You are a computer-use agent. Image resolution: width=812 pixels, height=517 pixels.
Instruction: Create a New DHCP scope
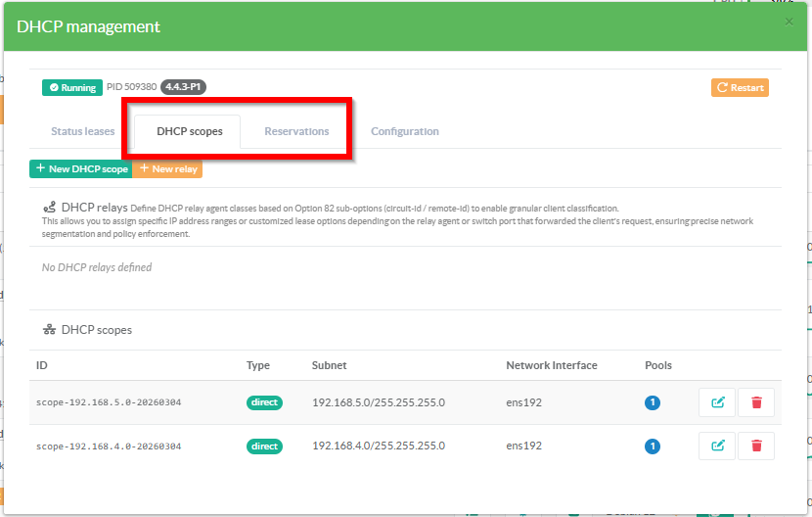(x=81, y=169)
